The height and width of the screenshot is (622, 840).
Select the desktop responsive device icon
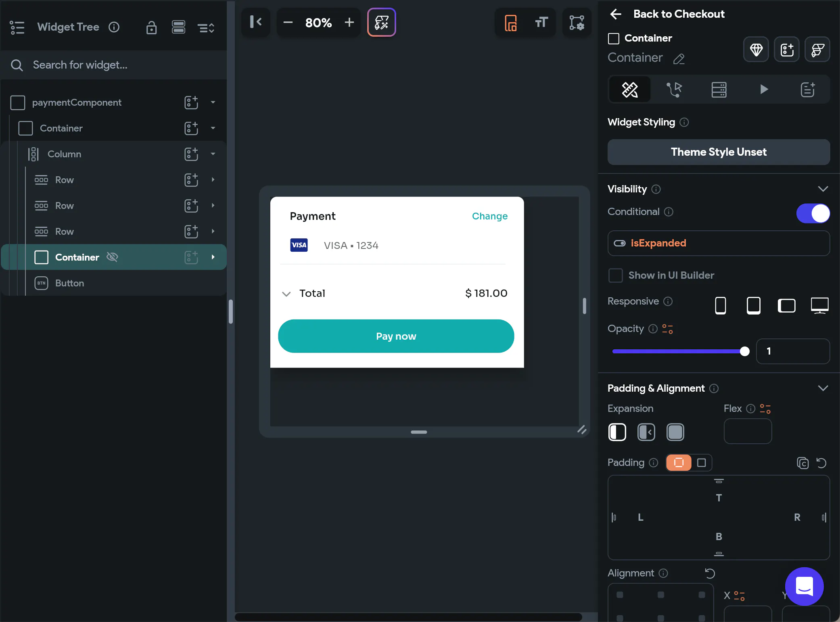pos(819,305)
